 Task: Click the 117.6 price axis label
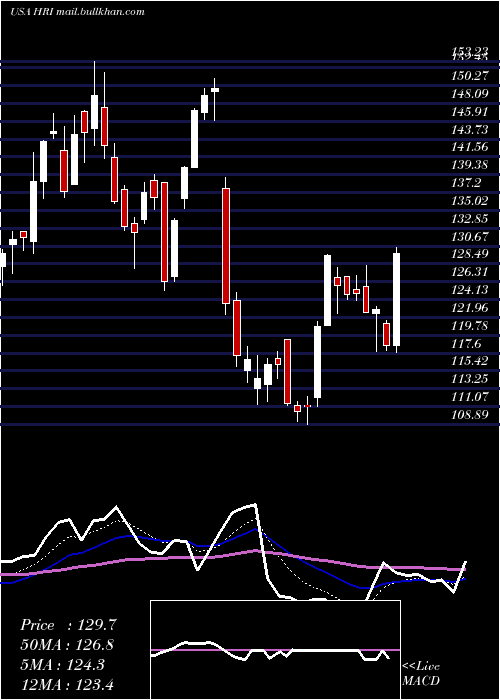(466, 343)
